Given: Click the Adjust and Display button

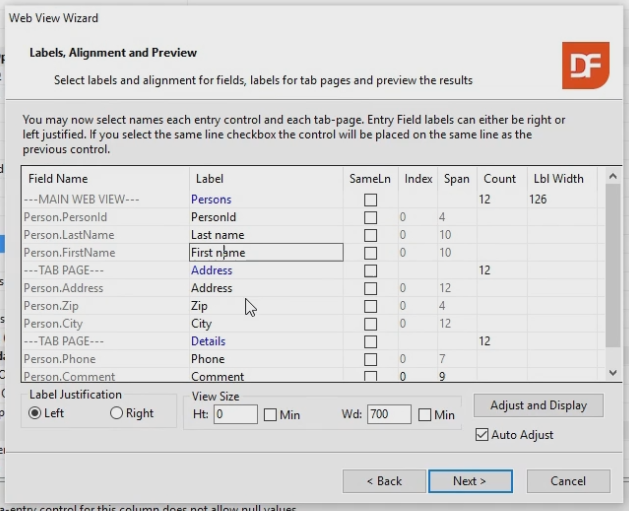Looking at the screenshot, I should [x=538, y=405].
